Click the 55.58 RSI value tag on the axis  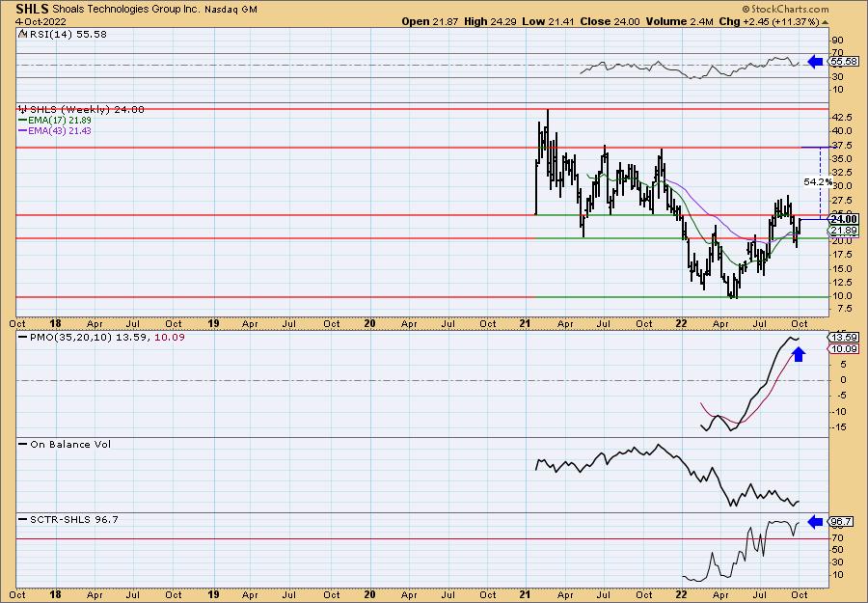click(x=844, y=62)
